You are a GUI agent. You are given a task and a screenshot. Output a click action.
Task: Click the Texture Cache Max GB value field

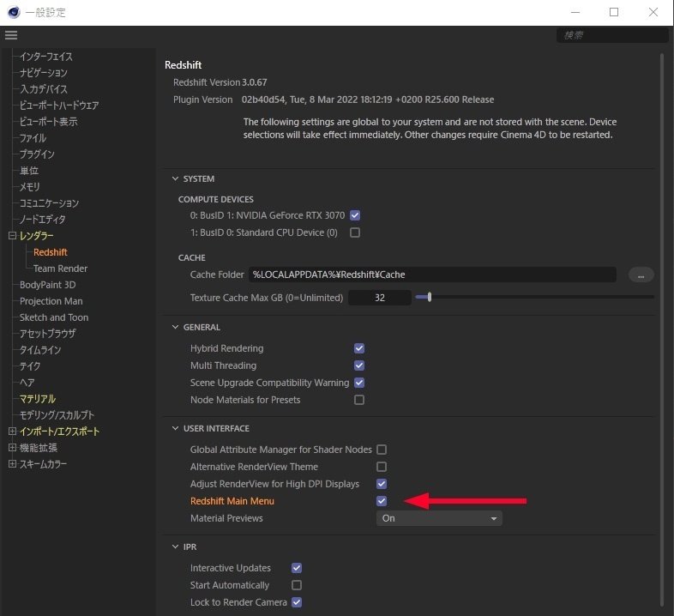[x=380, y=298]
